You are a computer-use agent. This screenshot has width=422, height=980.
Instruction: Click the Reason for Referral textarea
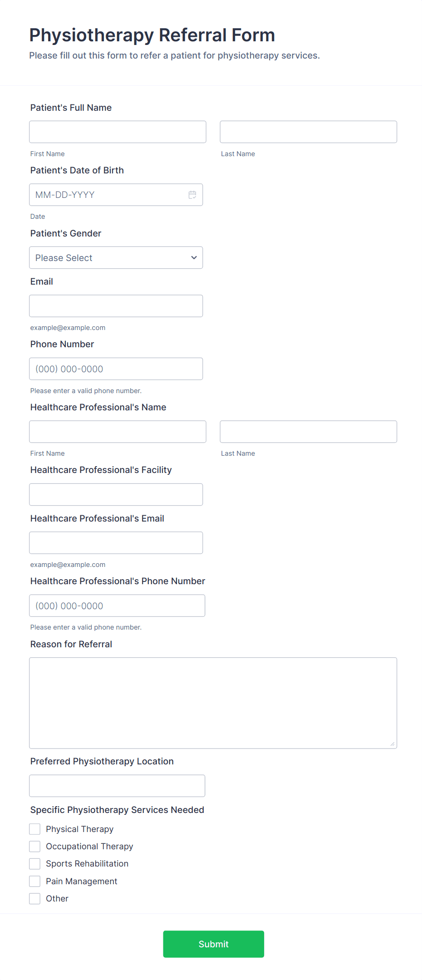coord(213,701)
